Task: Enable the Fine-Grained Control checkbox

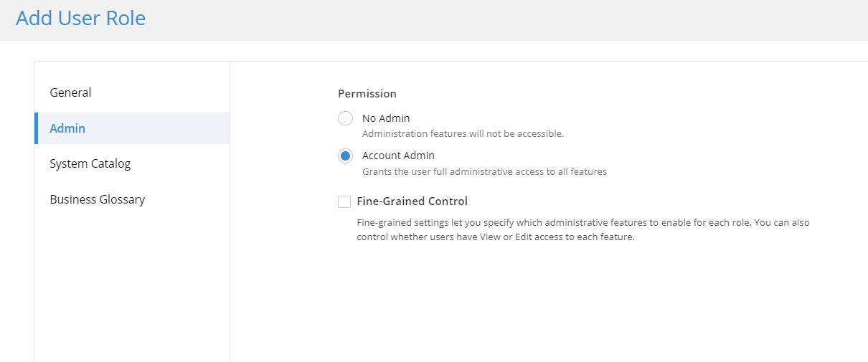Action: tap(344, 201)
